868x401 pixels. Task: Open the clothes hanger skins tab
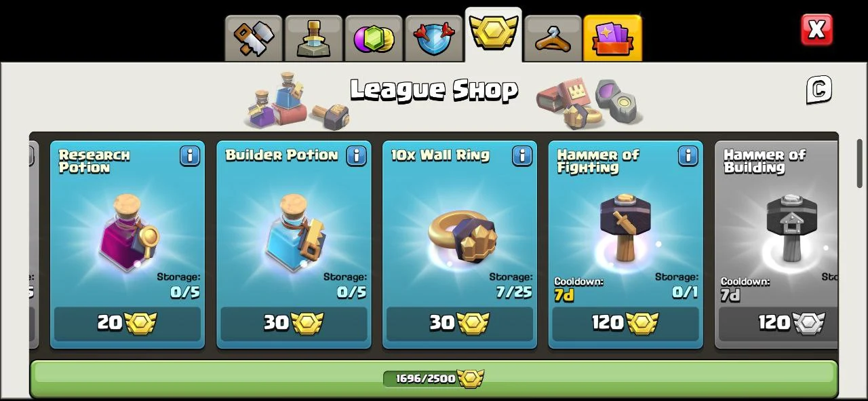click(553, 39)
